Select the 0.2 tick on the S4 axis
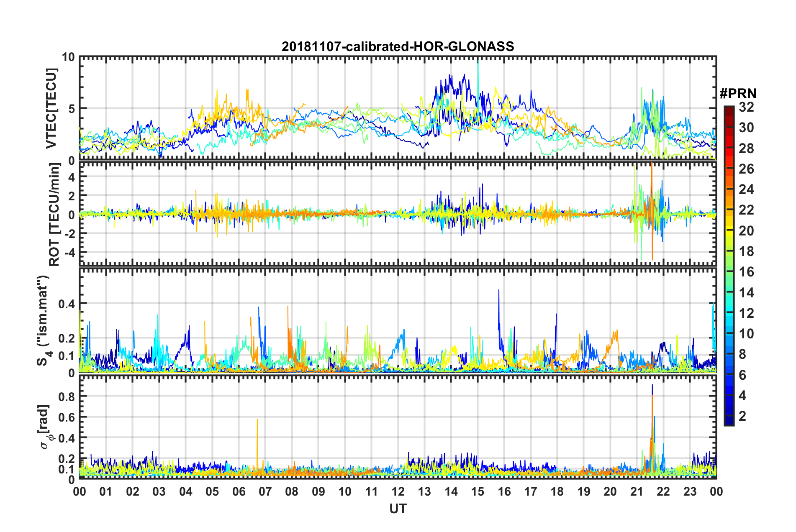Viewport: 796px width, 532px height. (x=66, y=338)
